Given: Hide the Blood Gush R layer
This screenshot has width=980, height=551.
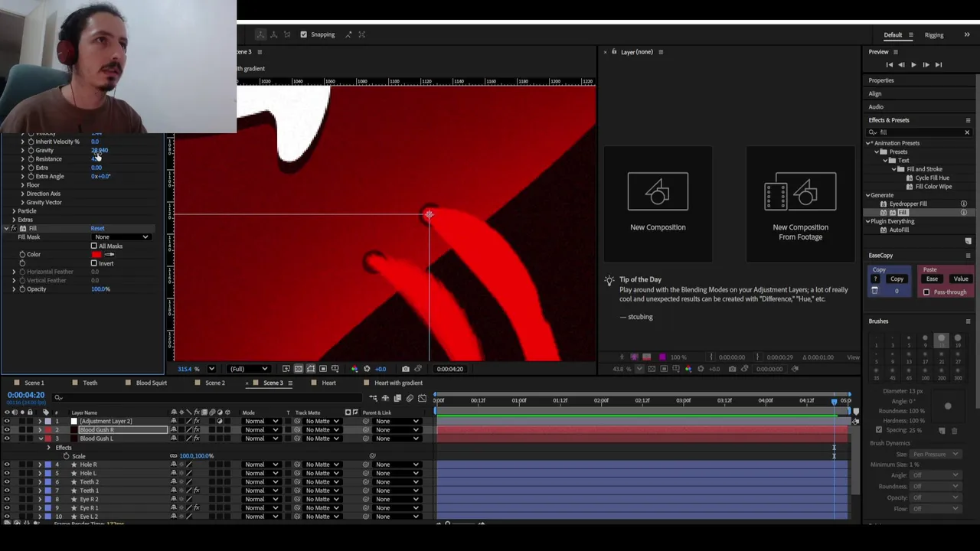Looking at the screenshot, I should [7, 430].
